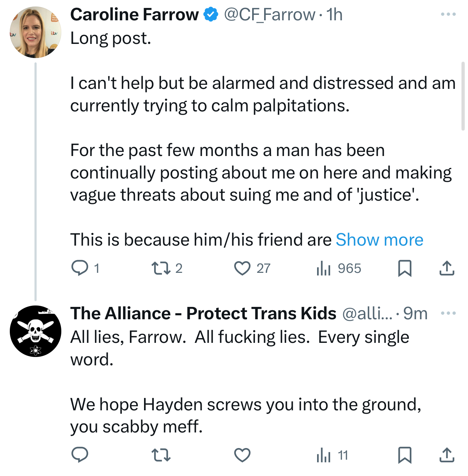Screen dimensions: 468x476
Task: Like Caroline Farrow's post
Action: click(242, 268)
